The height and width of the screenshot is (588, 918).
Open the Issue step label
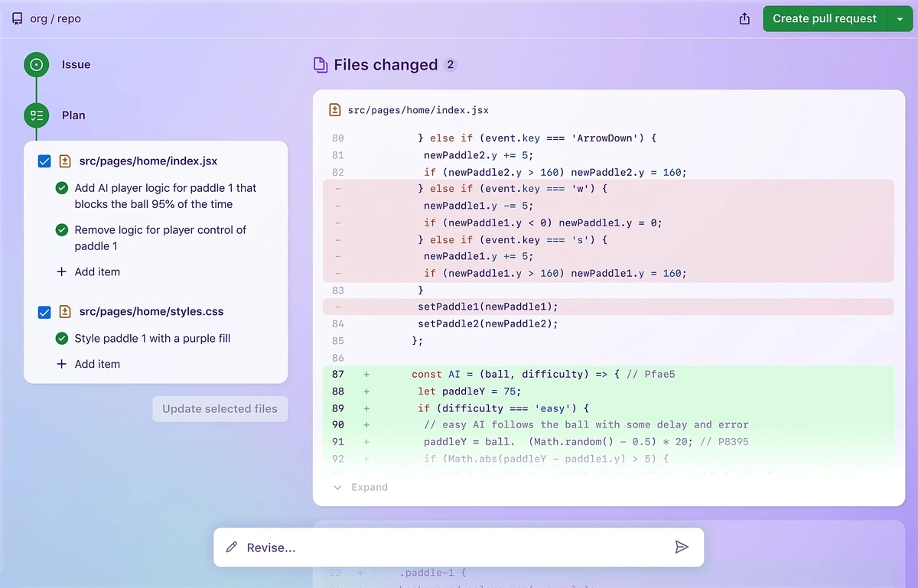pyautogui.click(x=76, y=65)
